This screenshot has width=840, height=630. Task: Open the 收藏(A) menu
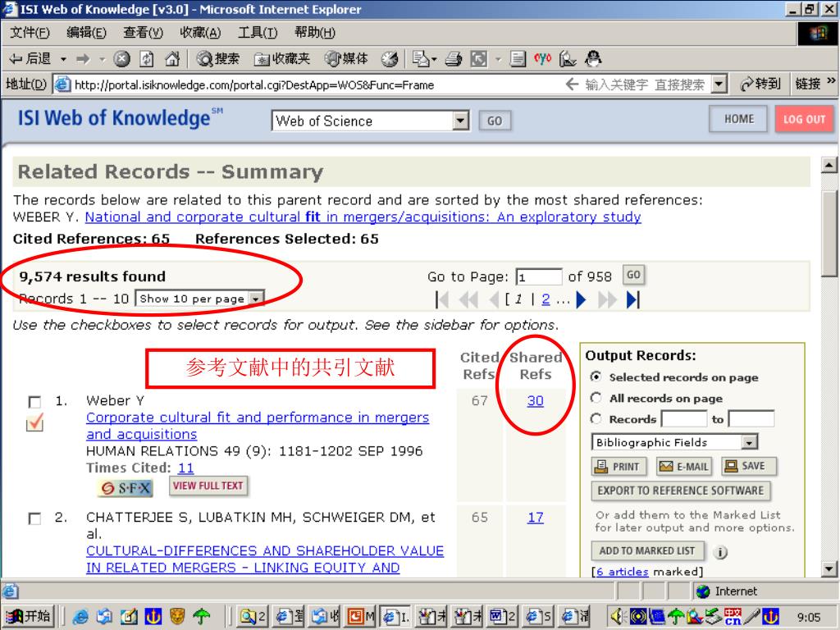pyautogui.click(x=200, y=33)
